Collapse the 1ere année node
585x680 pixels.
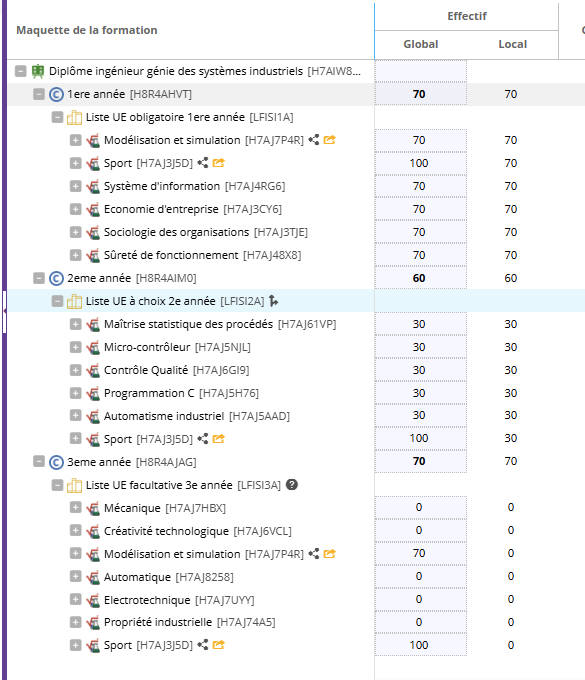39,94
